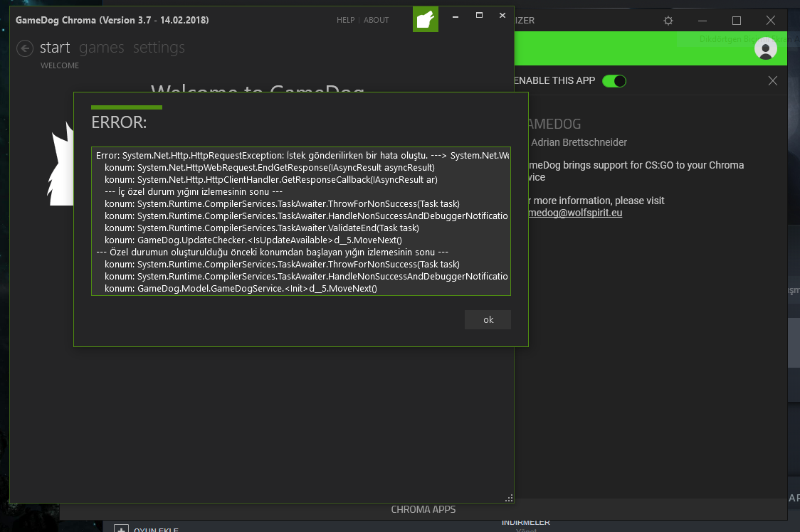This screenshot has width=800, height=532.
Task: Click the GameDog.UpdateChecker stack trace line
Action: tap(253, 240)
